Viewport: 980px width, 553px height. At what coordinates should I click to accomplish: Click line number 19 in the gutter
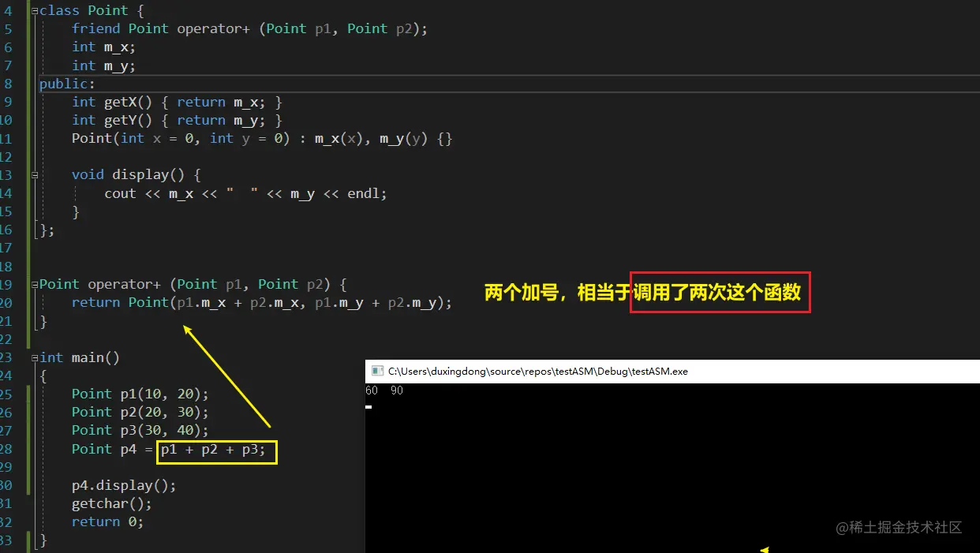click(x=10, y=284)
